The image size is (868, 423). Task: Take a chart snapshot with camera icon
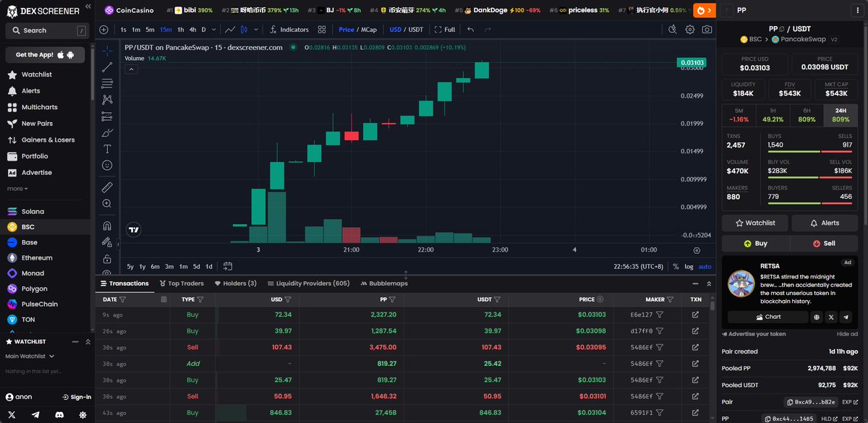pos(707,30)
